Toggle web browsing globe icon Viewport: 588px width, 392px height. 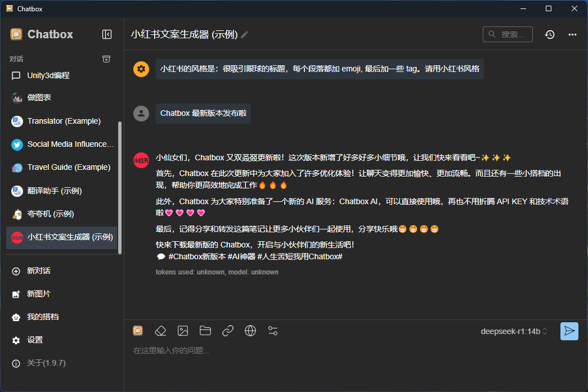pos(250,331)
